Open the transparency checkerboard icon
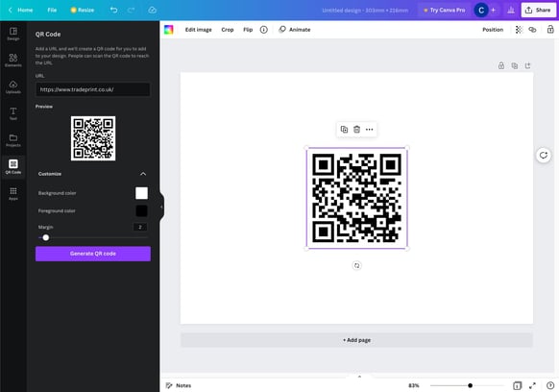Image resolution: width=559 pixels, height=392 pixels. coord(519,30)
